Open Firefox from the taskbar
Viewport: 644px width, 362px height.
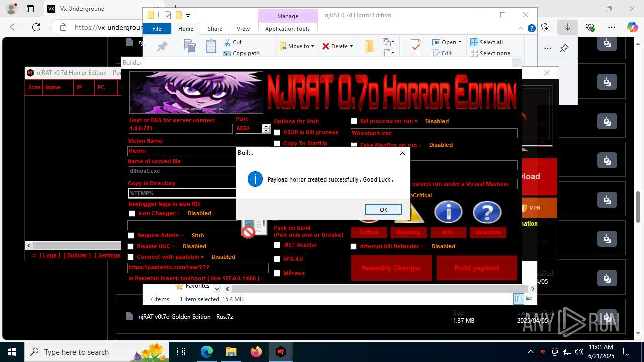coord(256,352)
